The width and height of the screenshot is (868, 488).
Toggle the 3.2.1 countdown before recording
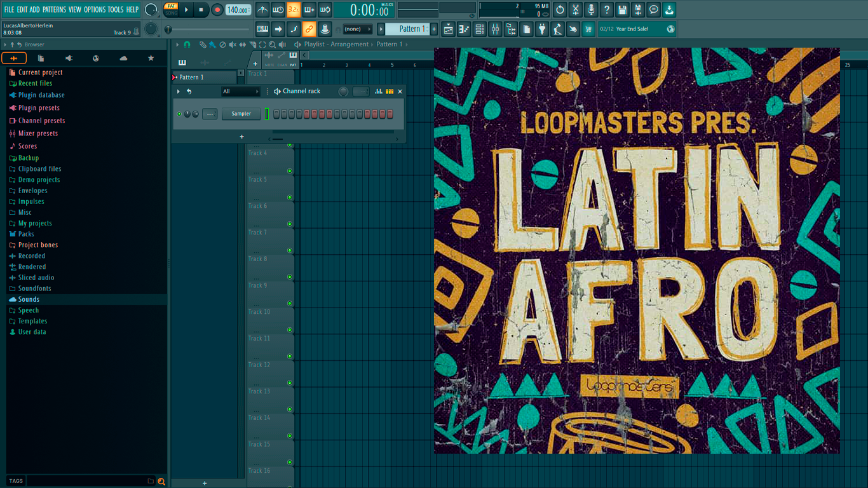click(294, 10)
